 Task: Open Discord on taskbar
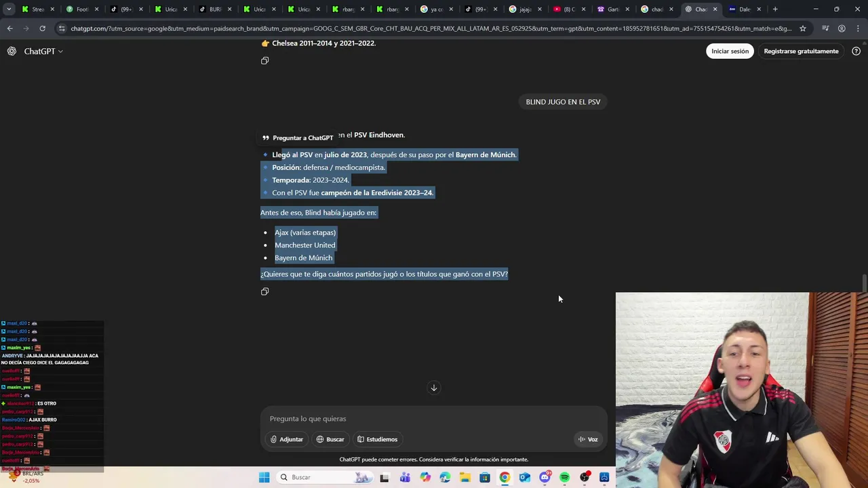(x=545, y=477)
